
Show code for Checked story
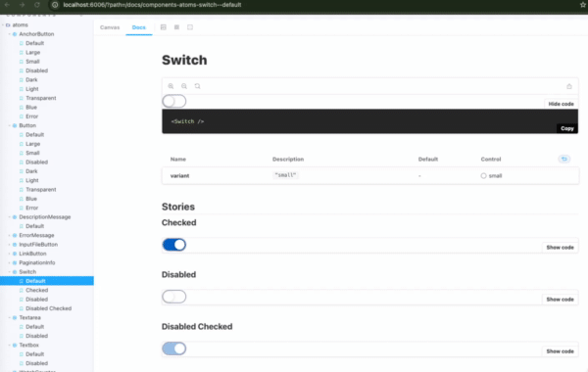point(560,248)
